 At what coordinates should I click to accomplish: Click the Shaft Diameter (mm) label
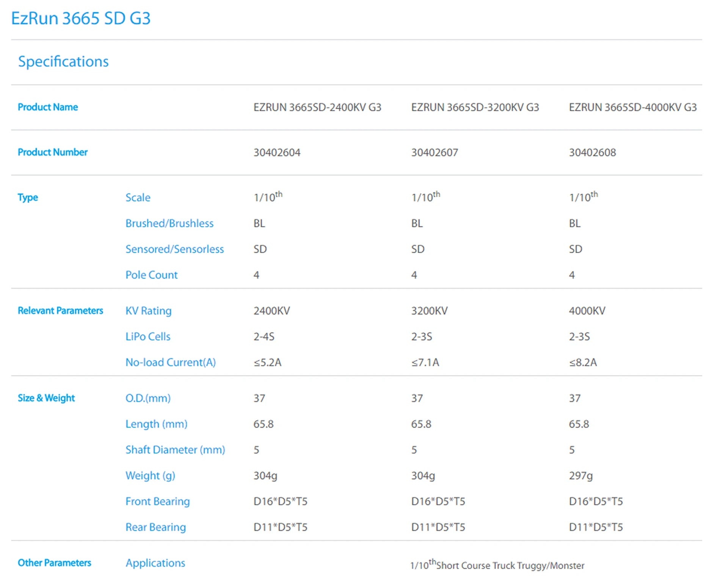coord(175,450)
